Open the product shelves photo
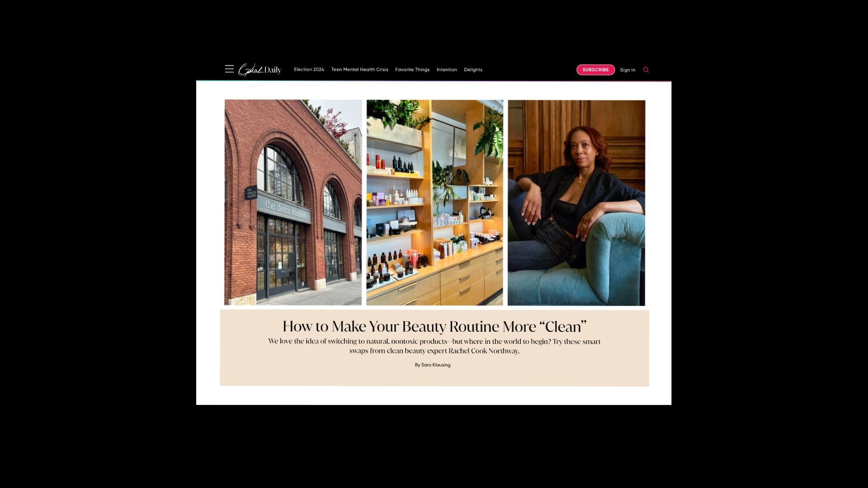Image resolution: width=868 pixels, height=488 pixels. coord(434,202)
